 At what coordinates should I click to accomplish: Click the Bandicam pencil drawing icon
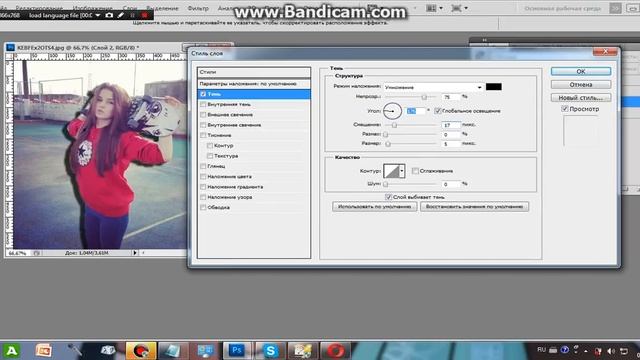121,15
